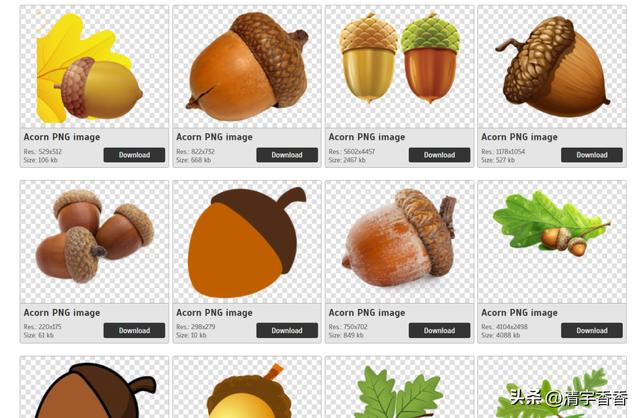Open the outlined cartoon acorn in bottom row
Image resolution: width=640 pixels, height=418 pixels.
pyautogui.click(x=95, y=392)
